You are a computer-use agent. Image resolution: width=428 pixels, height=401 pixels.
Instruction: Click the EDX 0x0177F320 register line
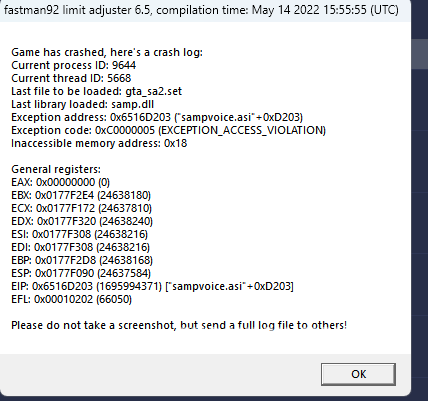[x=82, y=221]
